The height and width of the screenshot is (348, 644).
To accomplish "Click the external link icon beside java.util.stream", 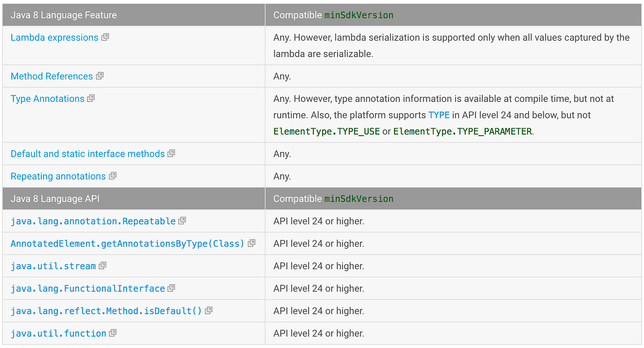I will point(103,266).
